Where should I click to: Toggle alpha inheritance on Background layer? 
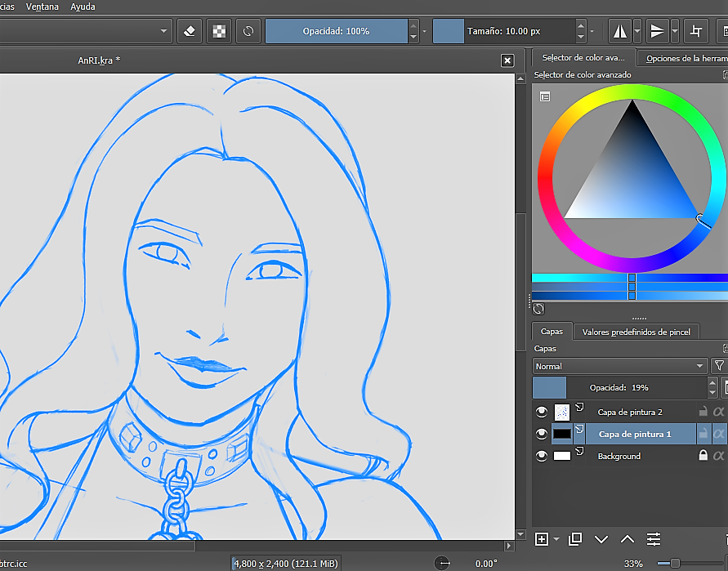(x=719, y=455)
